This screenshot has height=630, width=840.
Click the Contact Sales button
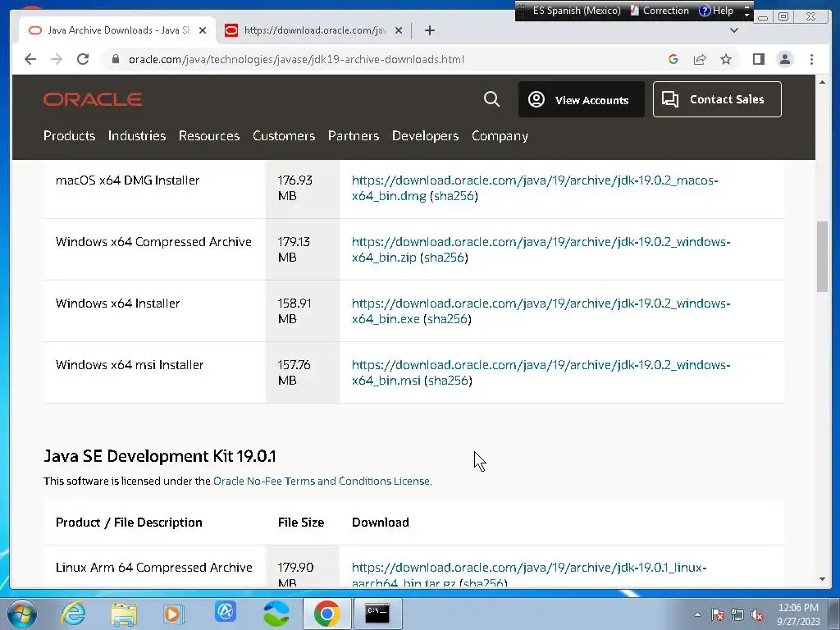pyautogui.click(x=717, y=99)
